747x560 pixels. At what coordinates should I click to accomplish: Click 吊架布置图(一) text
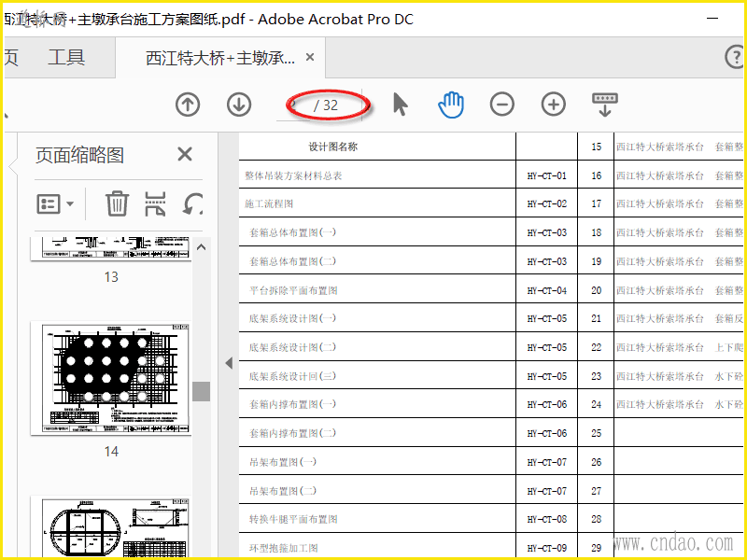coord(283,462)
